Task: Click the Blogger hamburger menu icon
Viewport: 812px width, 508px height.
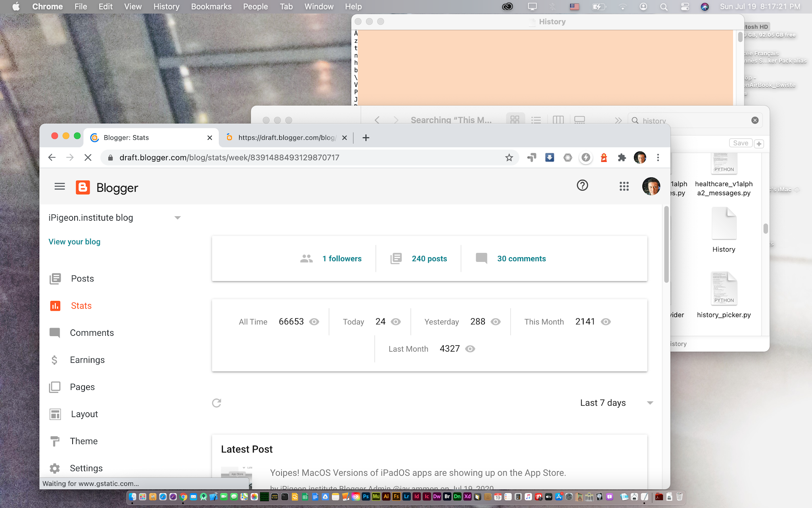Action: [59, 187]
